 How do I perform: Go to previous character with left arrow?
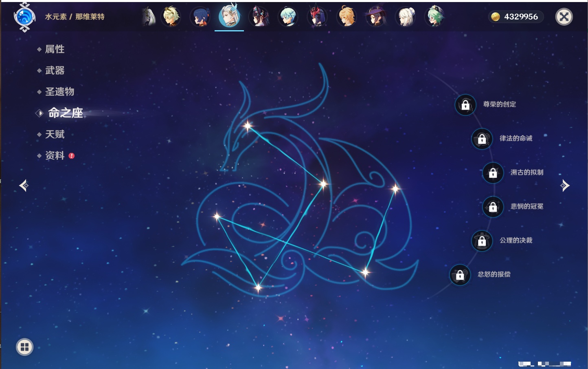(x=24, y=186)
